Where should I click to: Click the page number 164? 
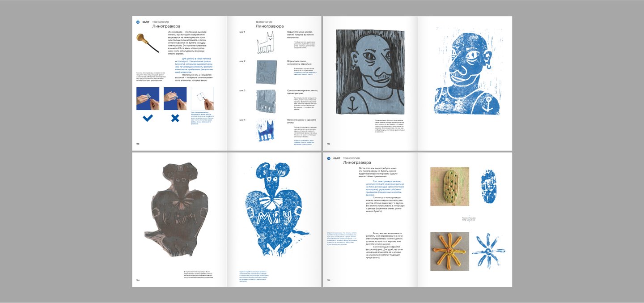[138, 280]
